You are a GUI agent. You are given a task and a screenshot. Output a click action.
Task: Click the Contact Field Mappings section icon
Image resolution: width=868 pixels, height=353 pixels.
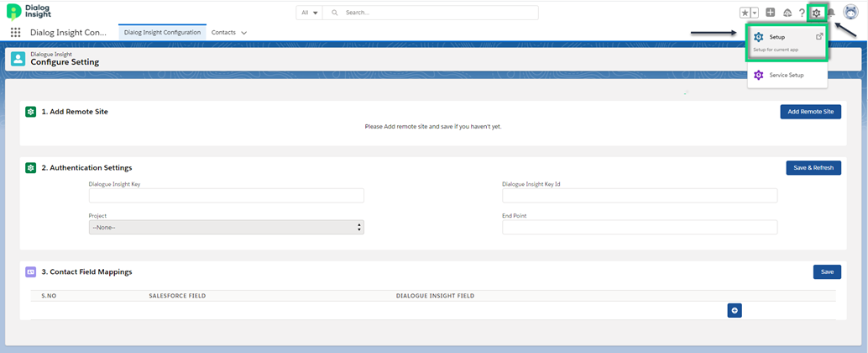point(30,271)
